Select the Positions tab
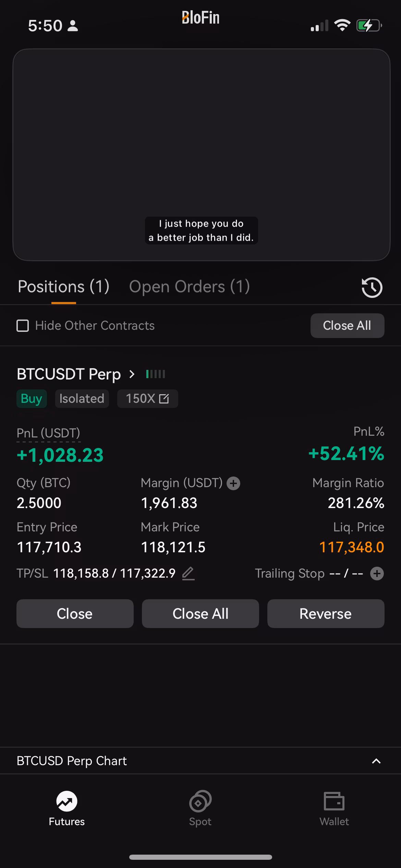 coord(63,287)
